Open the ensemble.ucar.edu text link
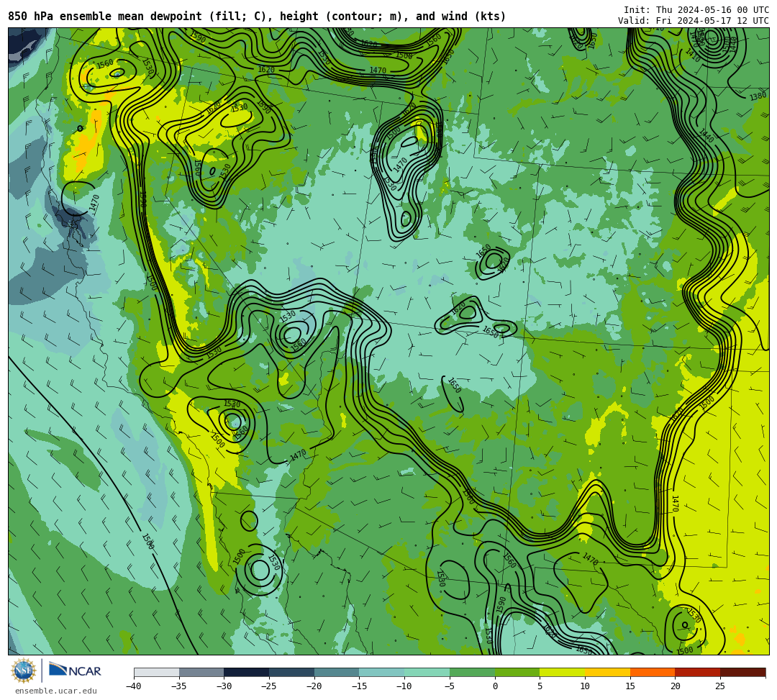 tap(56, 691)
